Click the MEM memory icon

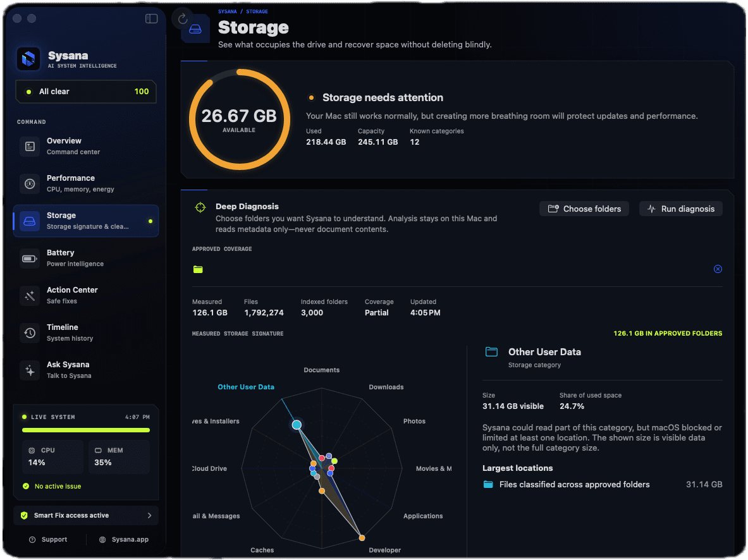(98, 451)
